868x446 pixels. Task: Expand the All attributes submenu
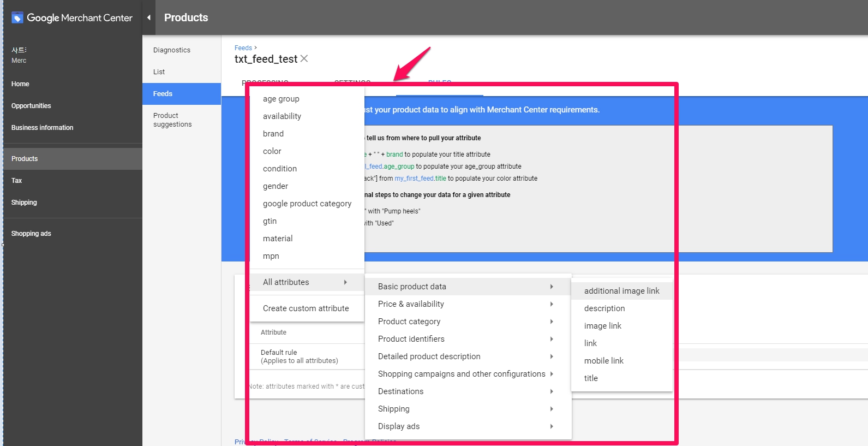coord(306,282)
